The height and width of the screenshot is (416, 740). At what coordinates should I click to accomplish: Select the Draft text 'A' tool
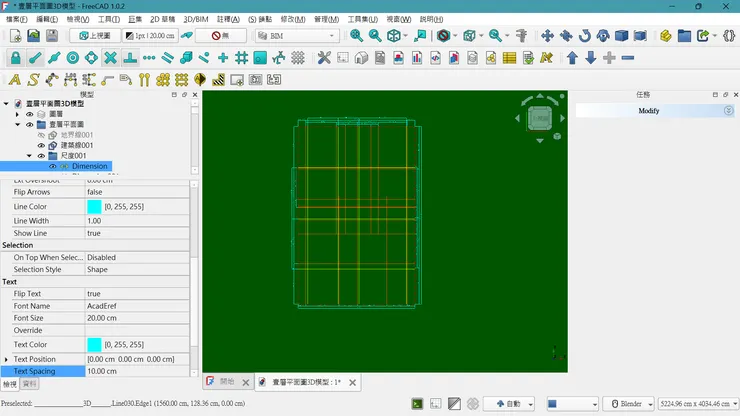pyautogui.click(x=15, y=79)
